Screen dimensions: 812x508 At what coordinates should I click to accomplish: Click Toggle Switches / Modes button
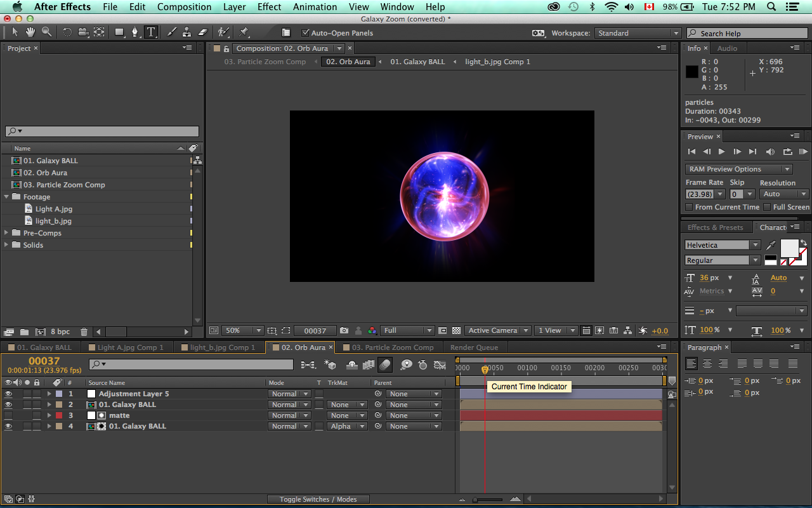318,499
